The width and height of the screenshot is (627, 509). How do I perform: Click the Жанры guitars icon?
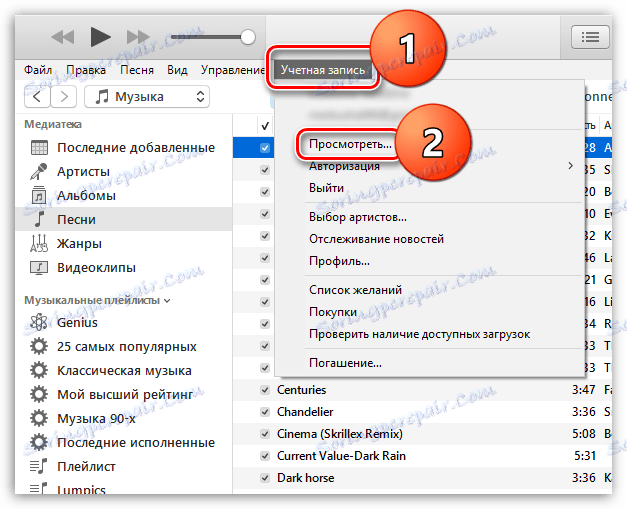[39, 243]
